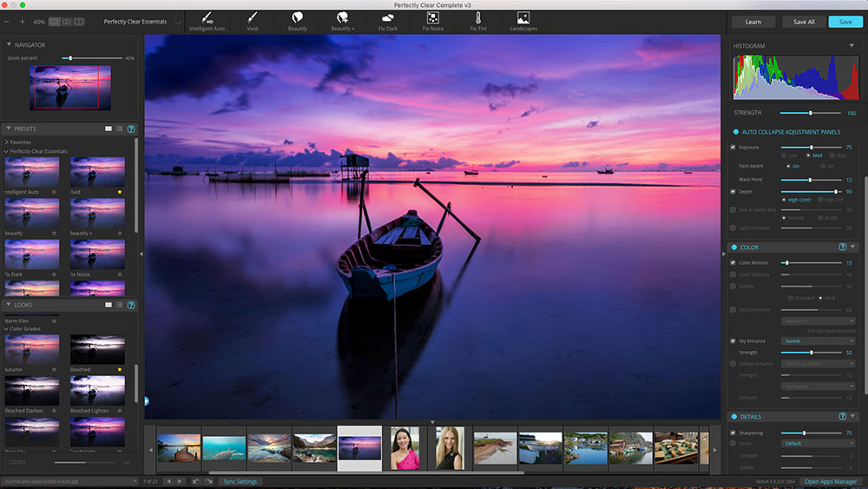Expand the Favorites preset group
Viewport: 868px width, 489px height.
click(7, 141)
